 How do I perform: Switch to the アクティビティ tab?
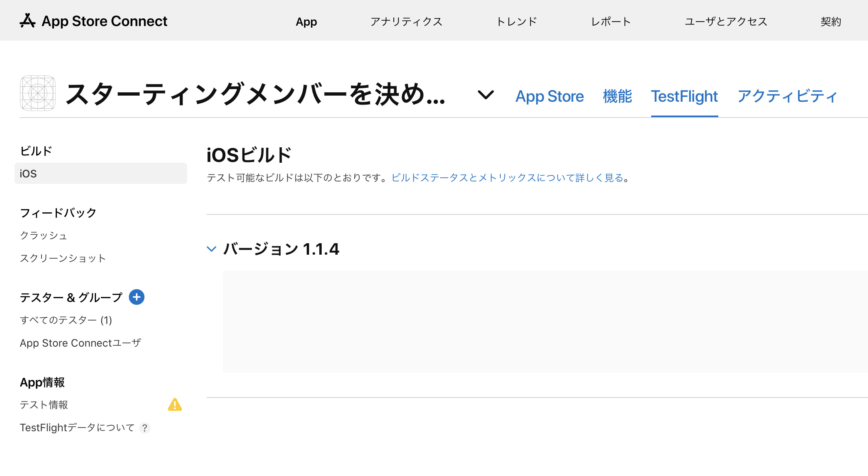[x=787, y=96]
